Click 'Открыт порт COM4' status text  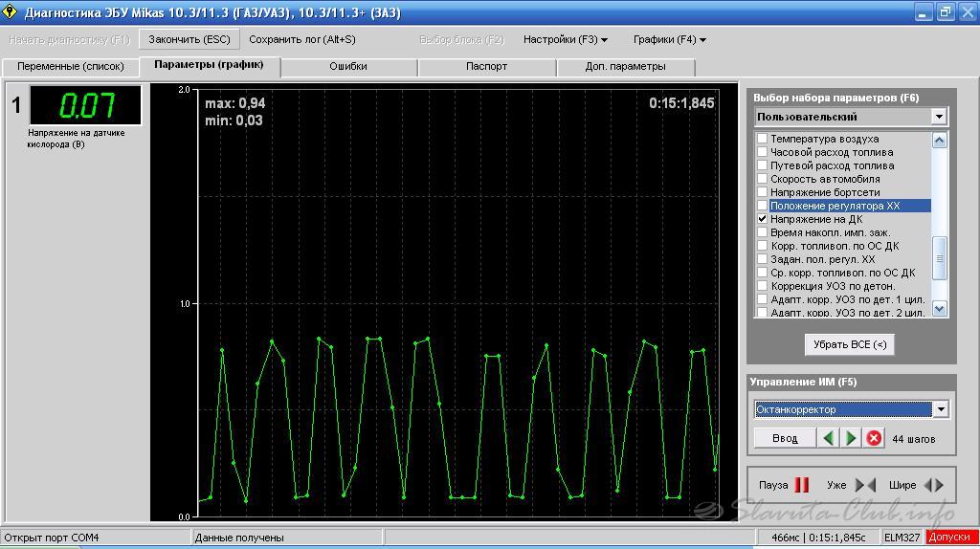click(x=52, y=538)
